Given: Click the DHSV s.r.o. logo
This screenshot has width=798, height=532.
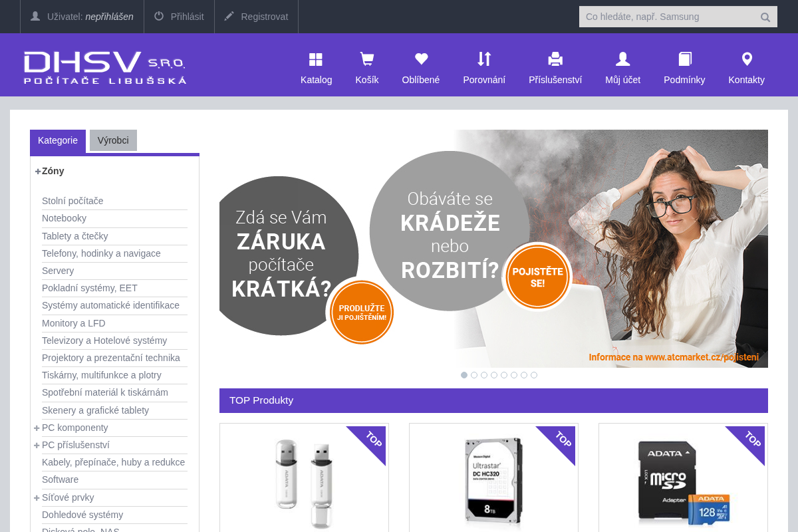Looking at the screenshot, I should [x=105, y=68].
